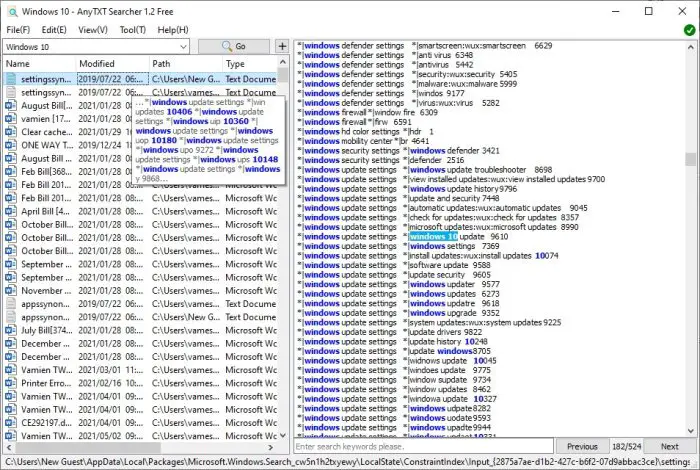Viewport: 700px width, 470px height.
Task: Click the preview pane vertical scrollbar thumb
Action: tap(691, 159)
